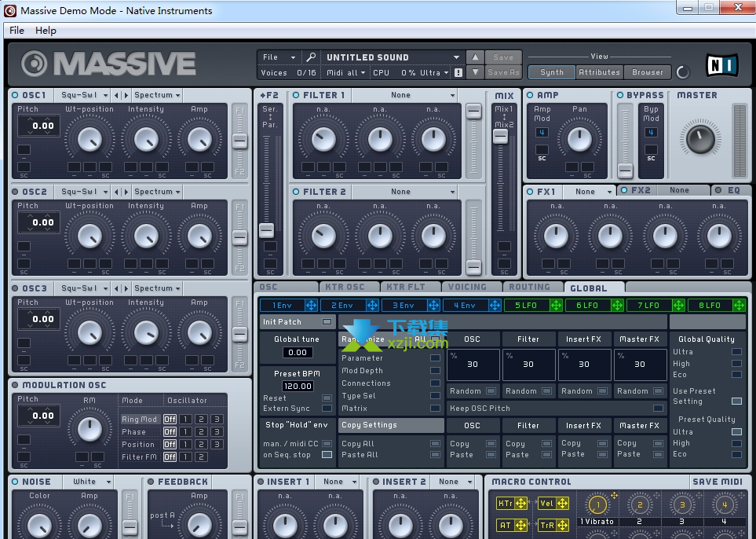Load next preset with the down arrow

point(475,72)
